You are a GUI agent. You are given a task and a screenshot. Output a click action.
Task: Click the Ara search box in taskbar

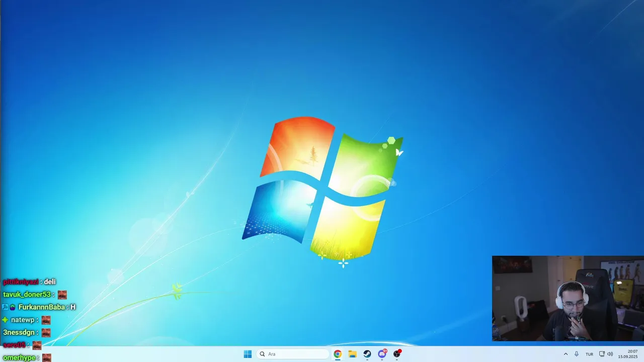coord(293,354)
